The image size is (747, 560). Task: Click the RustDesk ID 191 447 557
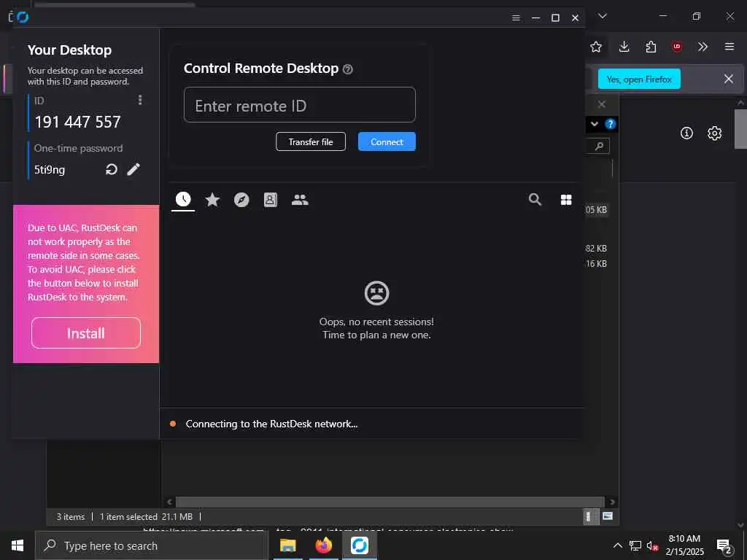77,122
